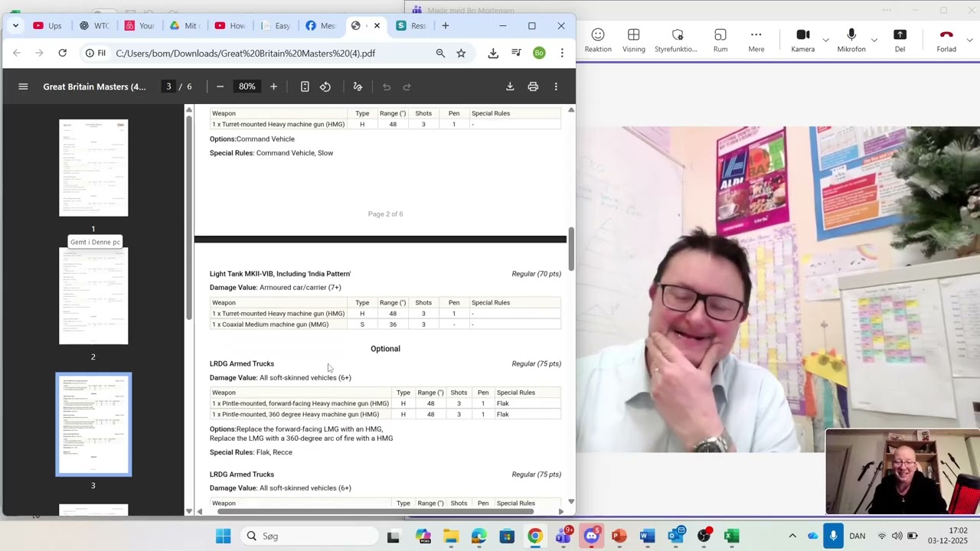This screenshot has height=551, width=980.
Task: Open Chrome downloads icon
Action: click(x=493, y=53)
